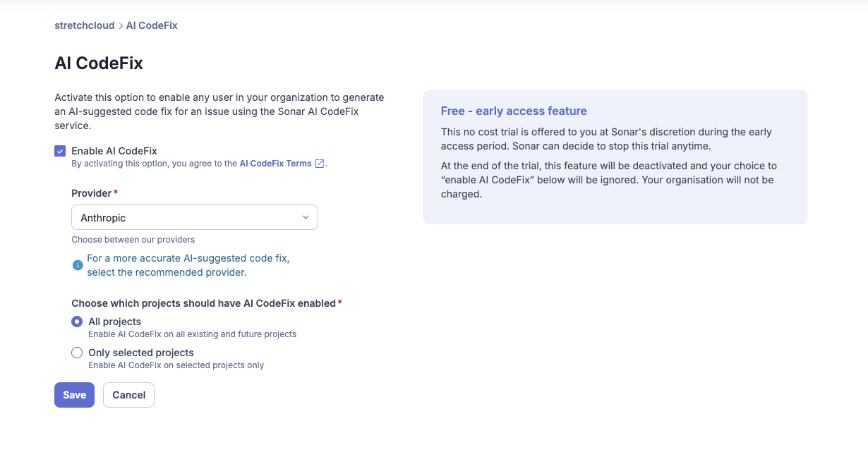Open the Provider dropdown listing Anthropic
Screen dimensions: 868x457
[194, 217]
